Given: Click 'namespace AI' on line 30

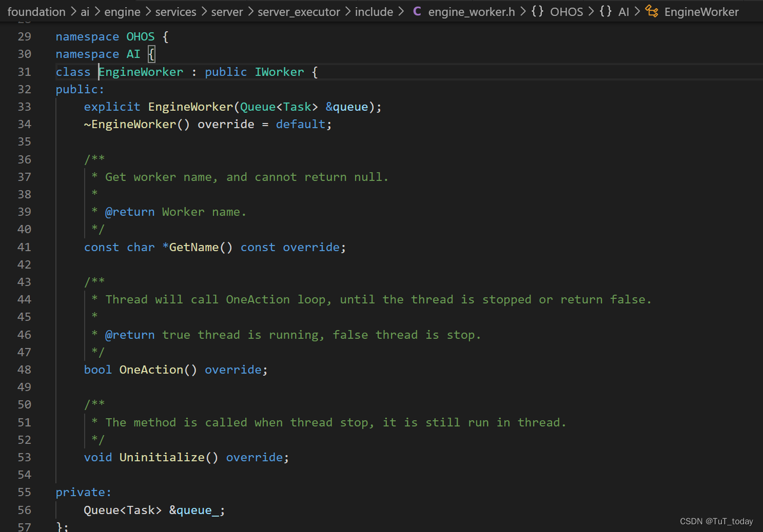Looking at the screenshot, I should click(x=98, y=54).
